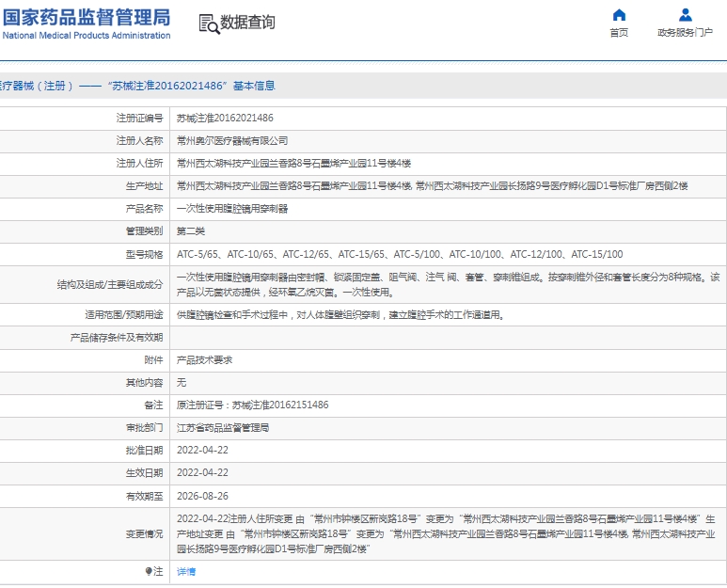This screenshot has height=588, width=727.
Task: Click the 首页 text label
Action: click(618, 33)
